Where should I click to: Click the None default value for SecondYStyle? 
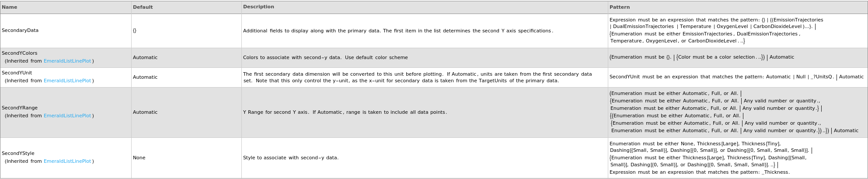(139, 158)
